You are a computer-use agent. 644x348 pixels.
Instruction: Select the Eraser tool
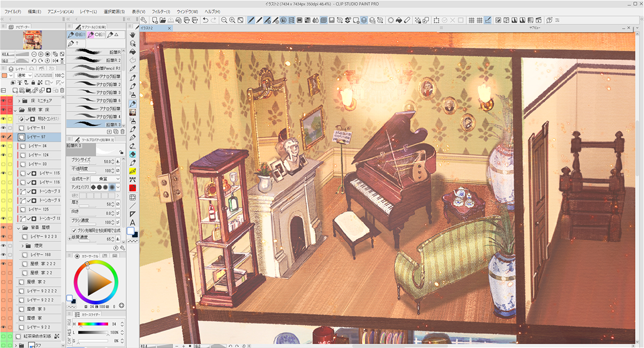tap(133, 154)
